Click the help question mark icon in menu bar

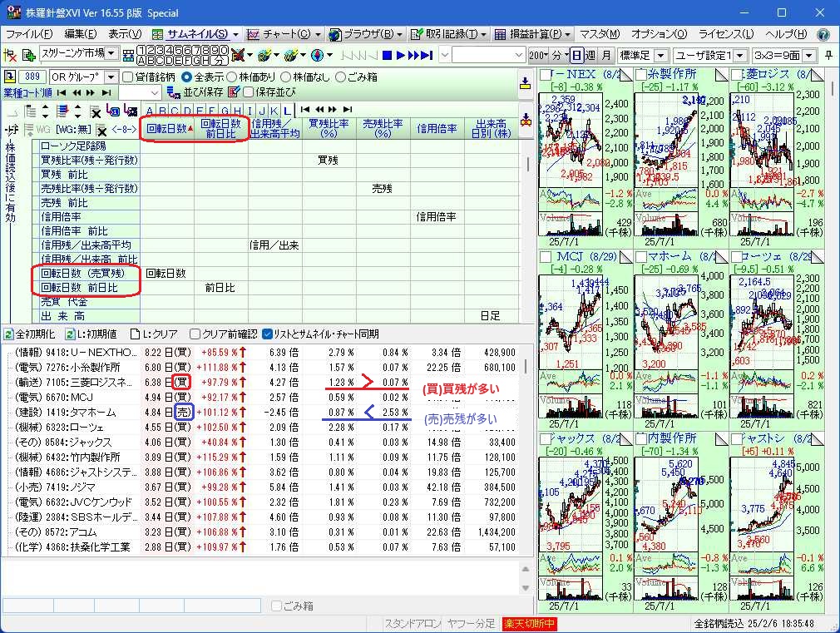pyautogui.click(x=823, y=34)
